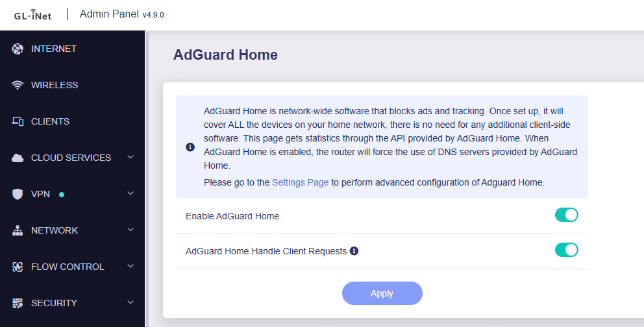Open the Settings Page link
Screen dimensions: 644x327
[300, 182]
